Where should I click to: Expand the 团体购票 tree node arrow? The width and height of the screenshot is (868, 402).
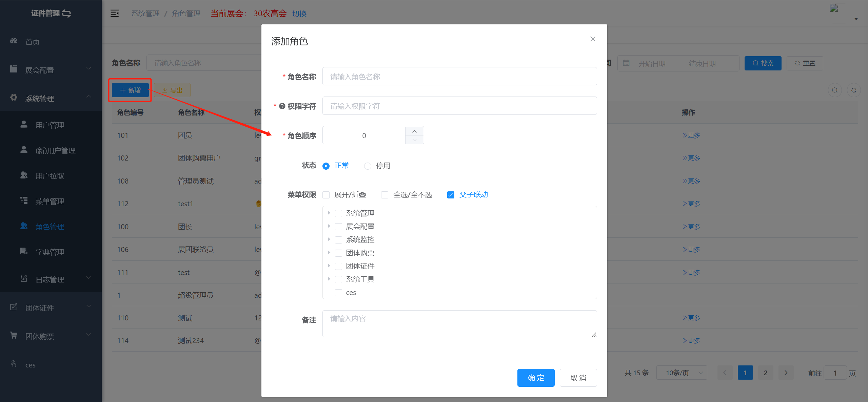pyautogui.click(x=329, y=253)
